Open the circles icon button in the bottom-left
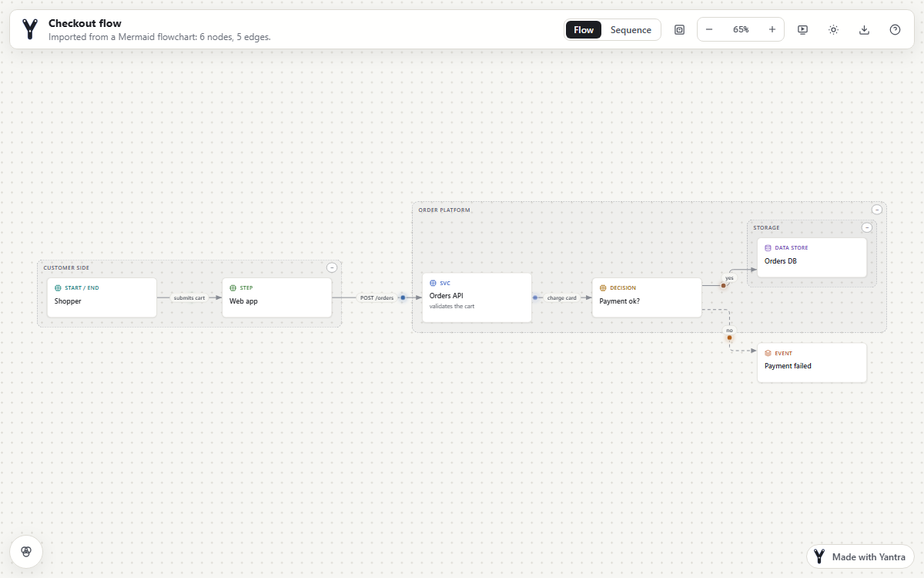 (x=26, y=552)
